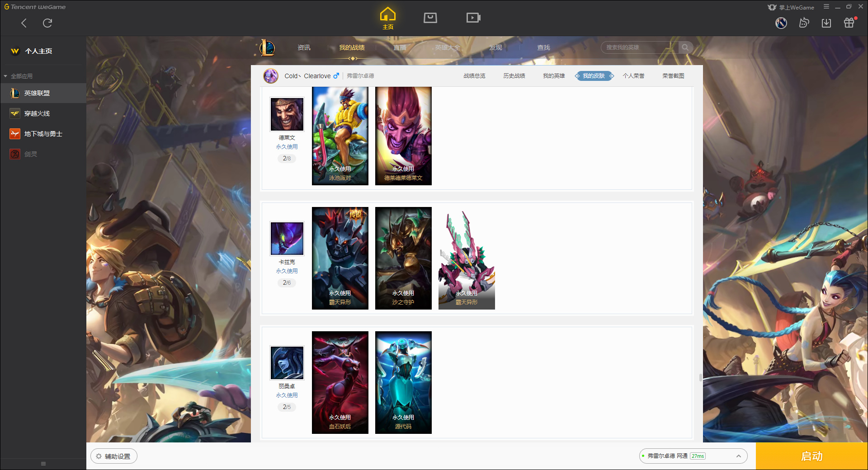Viewport: 868px width, 470px height.
Task: Open the 直播 tab
Action: pyautogui.click(x=400, y=47)
